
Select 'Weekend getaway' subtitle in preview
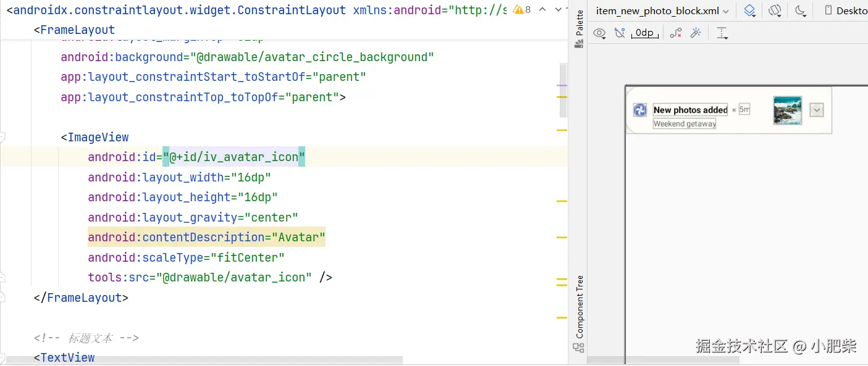pyautogui.click(x=685, y=123)
